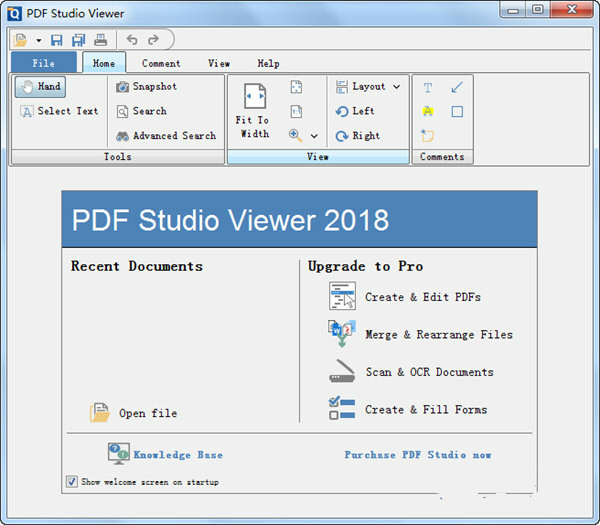The width and height of the screenshot is (600, 525).
Task: Click the Create & Edit PDFs icon
Action: click(342, 296)
